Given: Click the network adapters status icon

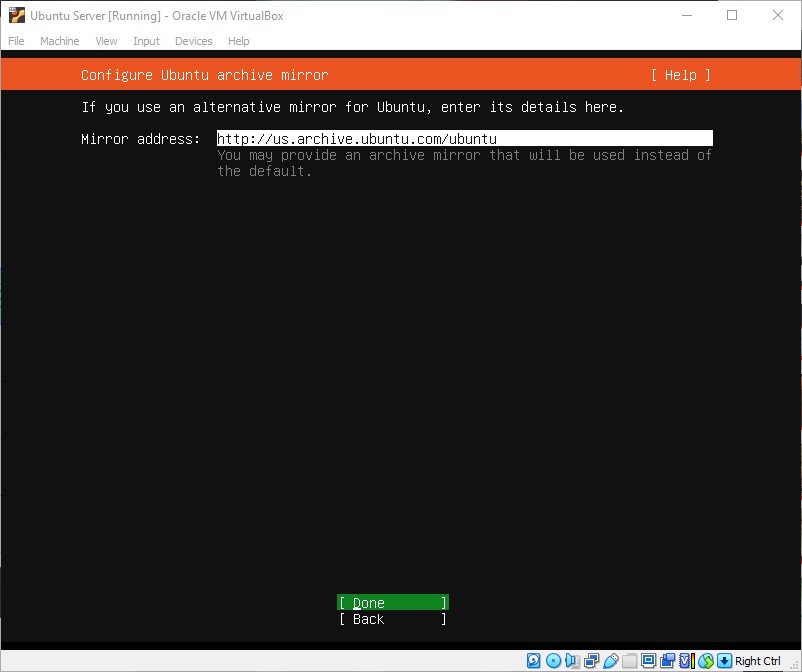Looking at the screenshot, I should click(591, 661).
